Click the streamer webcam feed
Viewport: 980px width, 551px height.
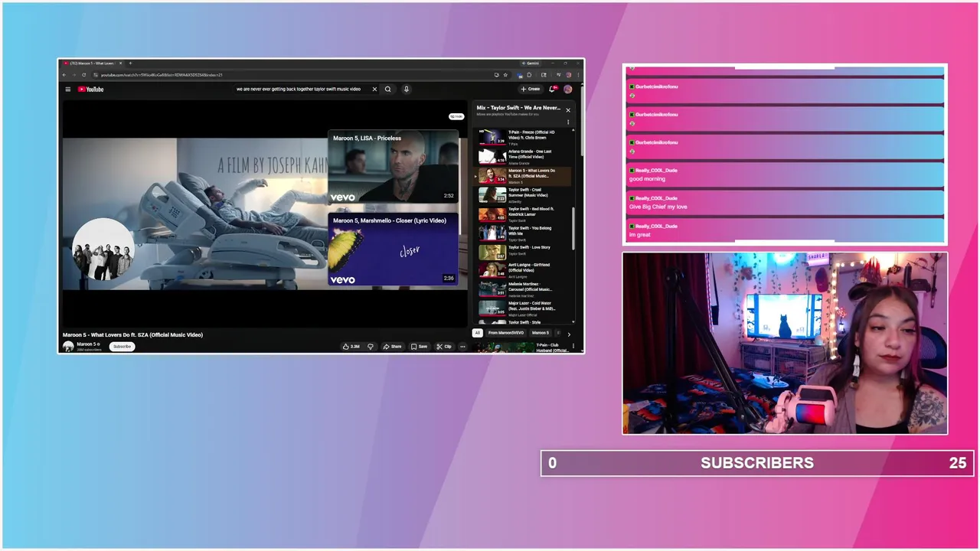(785, 344)
